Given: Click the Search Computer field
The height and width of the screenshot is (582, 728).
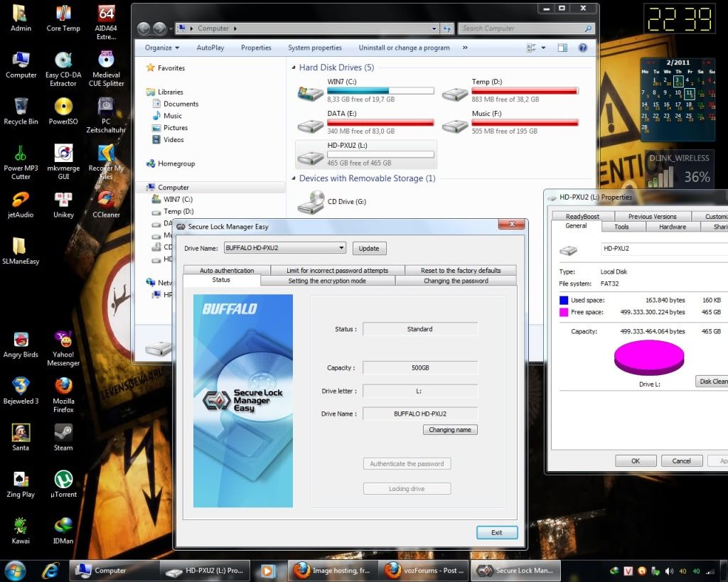Looking at the screenshot, I should point(526,28).
